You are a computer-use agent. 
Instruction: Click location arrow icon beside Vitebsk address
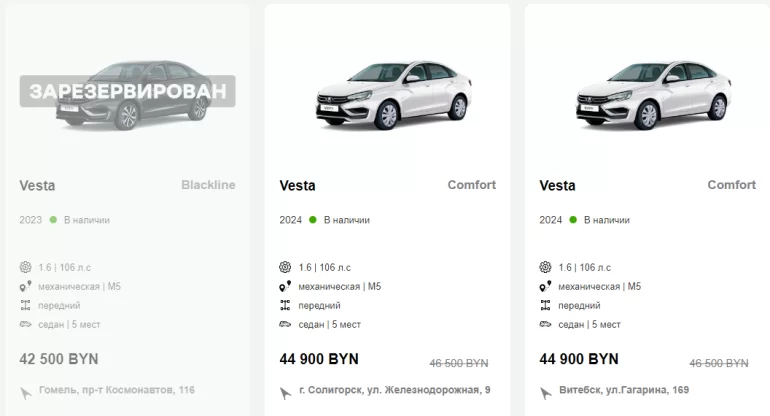pos(545,392)
